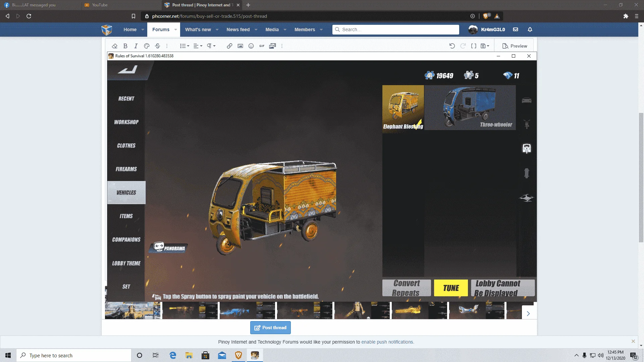
Task: Toggle bold formatting in editor toolbar
Action: click(125, 46)
